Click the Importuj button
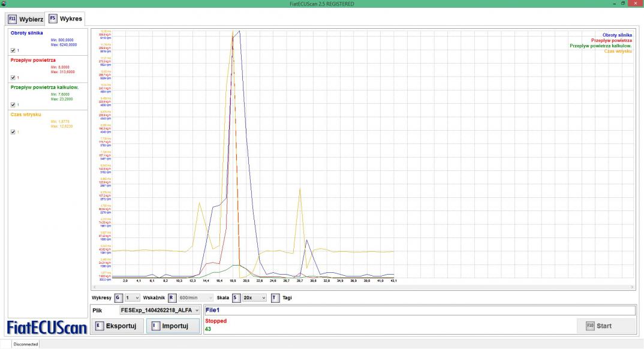 click(172, 326)
